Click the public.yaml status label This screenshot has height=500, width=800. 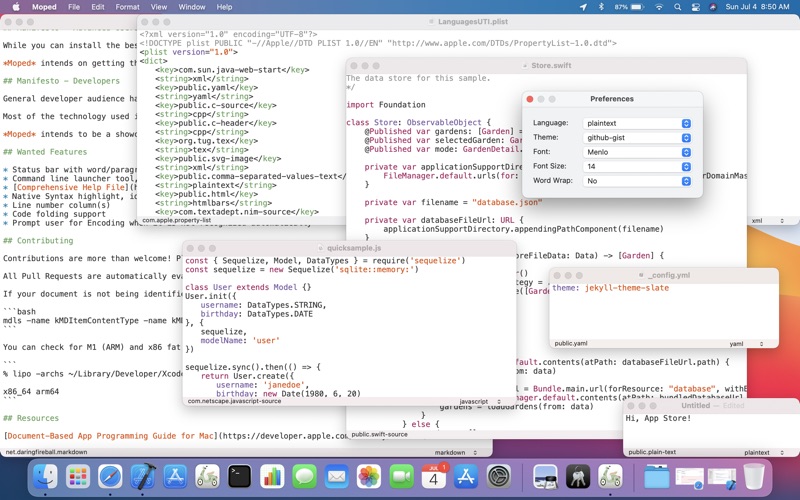(x=571, y=343)
